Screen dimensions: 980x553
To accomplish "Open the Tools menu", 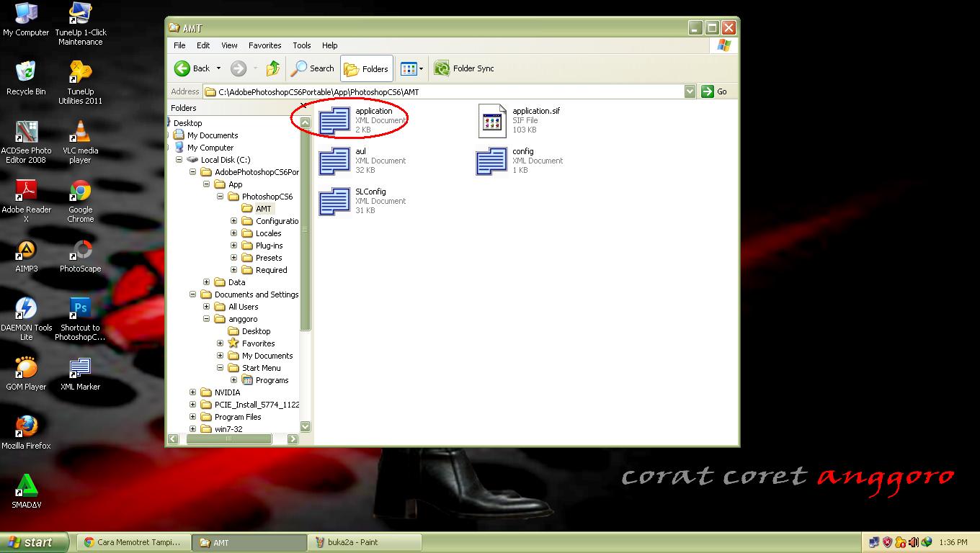I will (x=302, y=45).
